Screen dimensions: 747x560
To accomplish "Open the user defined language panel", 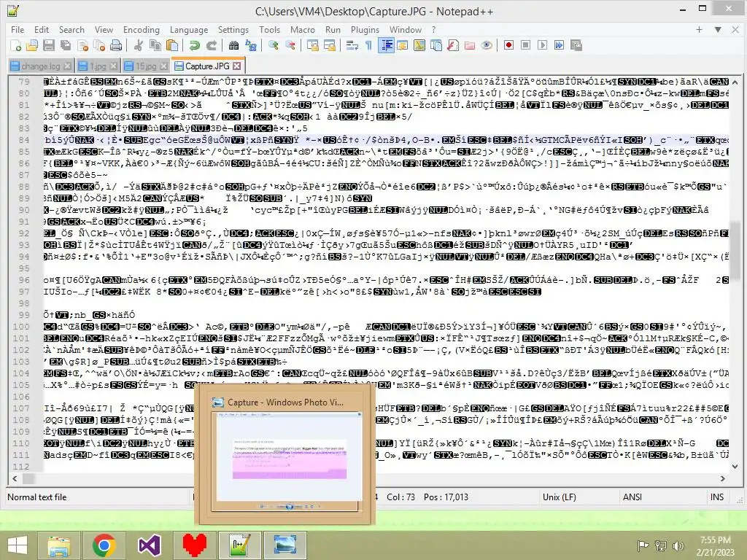I will click(403, 46).
